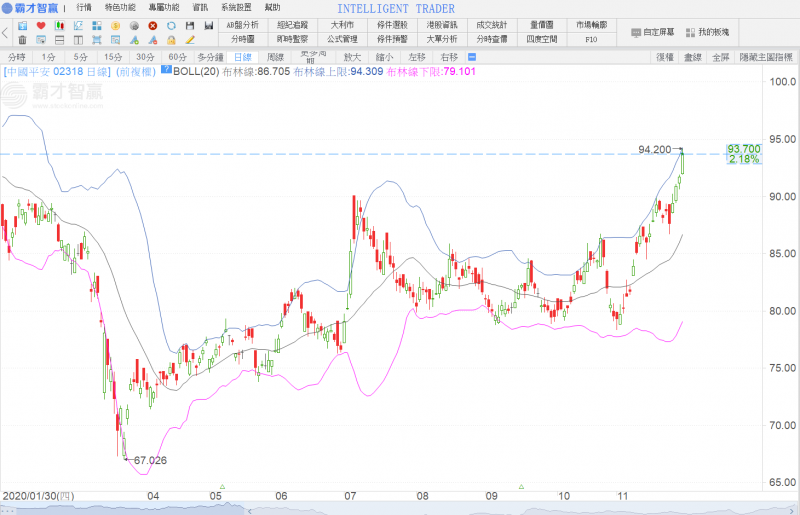Open the 行情 menu
Image resolution: width=800 pixels, height=515 pixels.
coord(84,8)
